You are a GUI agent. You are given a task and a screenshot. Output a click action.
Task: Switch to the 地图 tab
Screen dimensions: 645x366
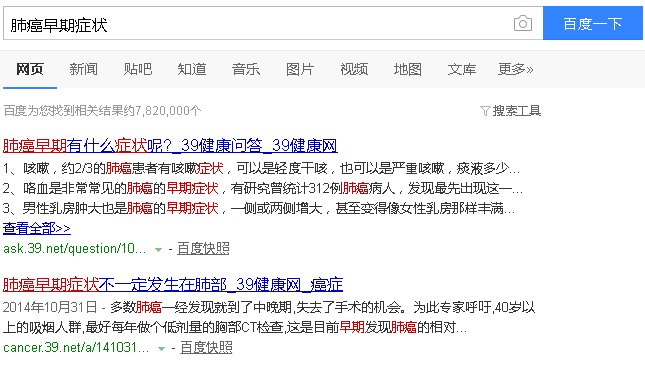tap(408, 69)
